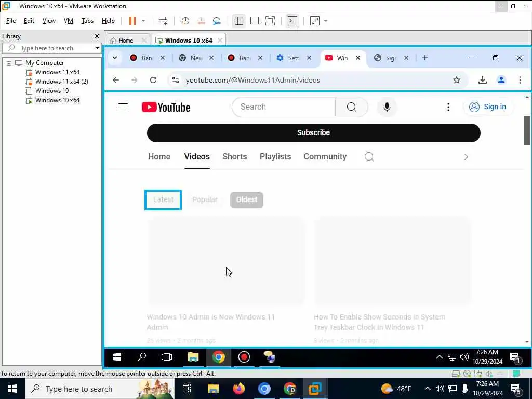The height and width of the screenshot is (399, 532).
Task: Open the stretch guest dropdown arrow in VMware
Action: click(326, 21)
